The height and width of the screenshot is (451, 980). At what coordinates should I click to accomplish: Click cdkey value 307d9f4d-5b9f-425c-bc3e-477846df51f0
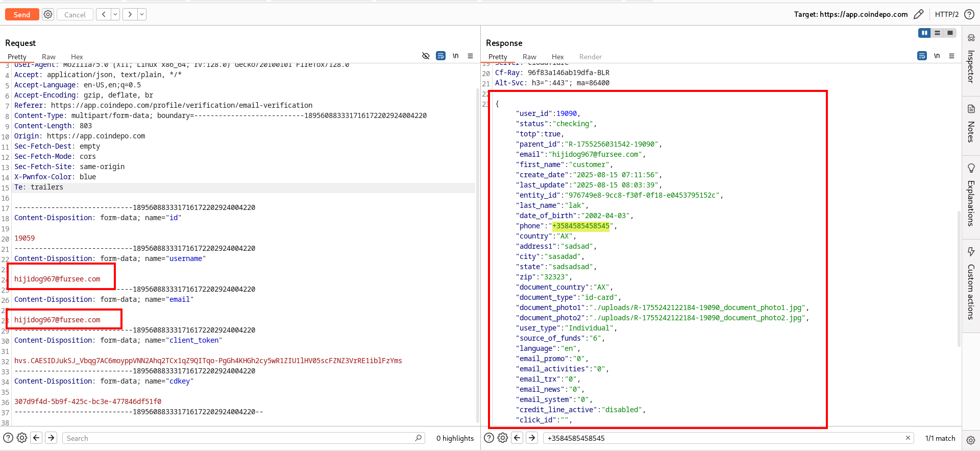(88, 401)
